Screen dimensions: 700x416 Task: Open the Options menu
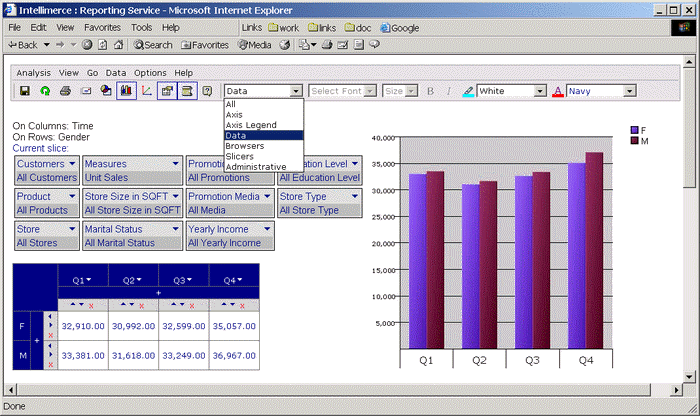coord(150,73)
